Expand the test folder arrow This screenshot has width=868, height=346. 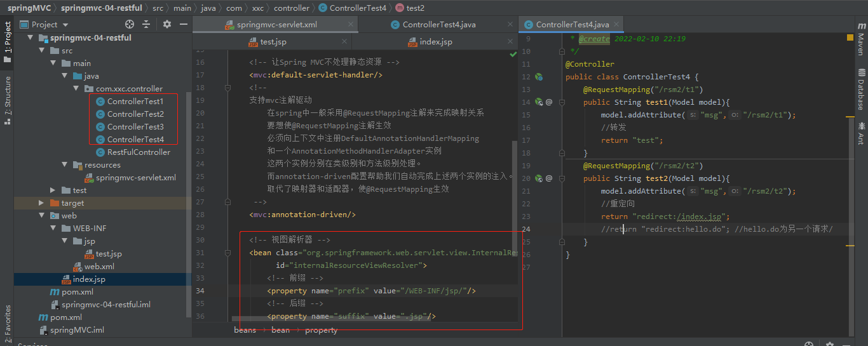pyautogui.click(x=53, y=190)
